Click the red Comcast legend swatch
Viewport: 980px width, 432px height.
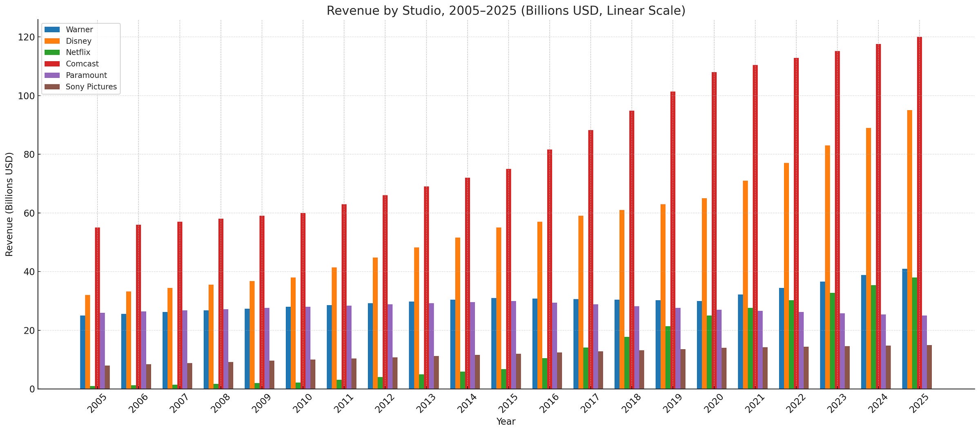click(52, 64)
